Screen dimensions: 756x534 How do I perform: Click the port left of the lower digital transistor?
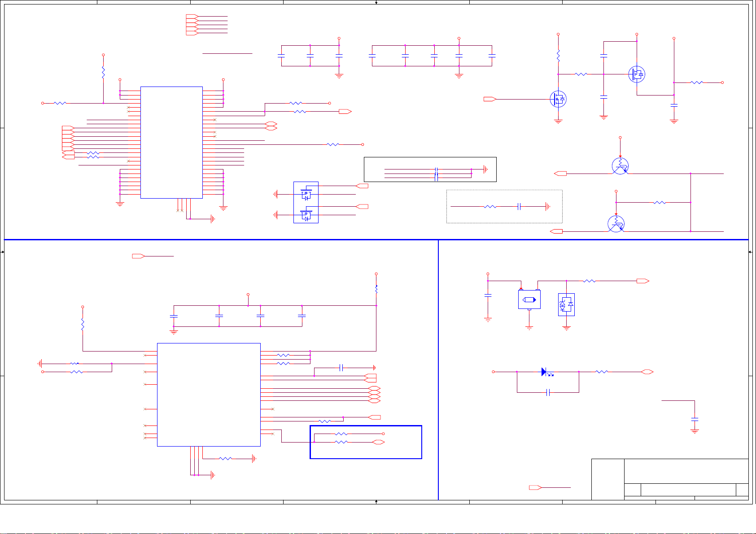click(x=556, y=231)
